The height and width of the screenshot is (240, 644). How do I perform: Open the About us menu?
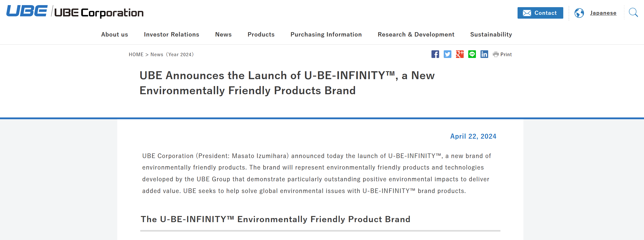pyautogui.click(x=114, y=34)
